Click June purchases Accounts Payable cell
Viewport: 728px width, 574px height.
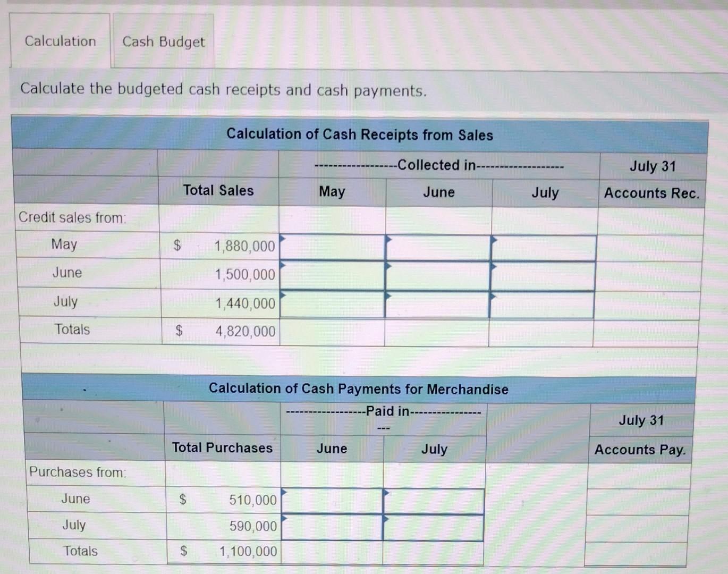638,502
